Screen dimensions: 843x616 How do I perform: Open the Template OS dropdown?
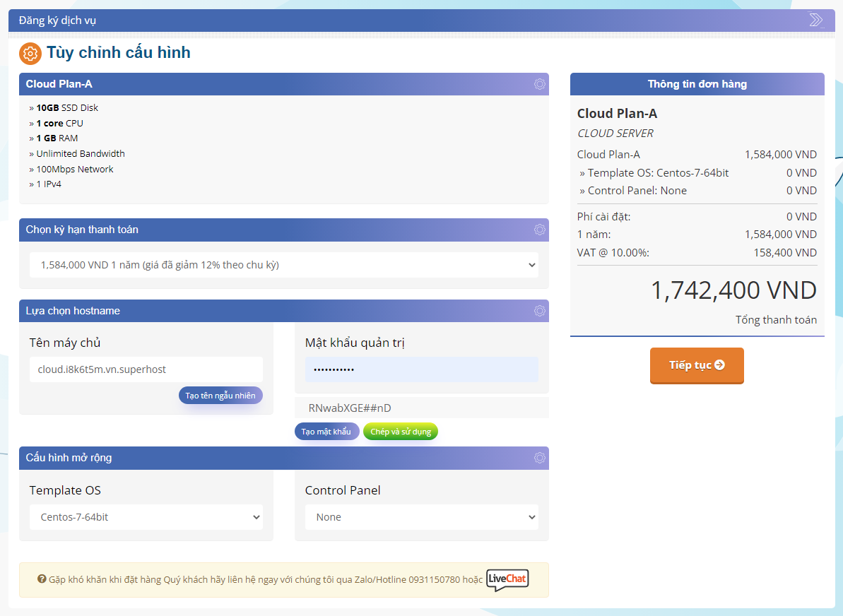pos(145,516)
